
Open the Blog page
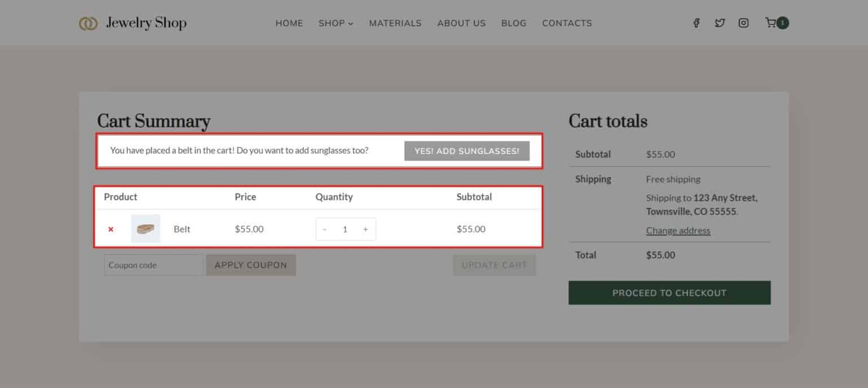[514, 23]
